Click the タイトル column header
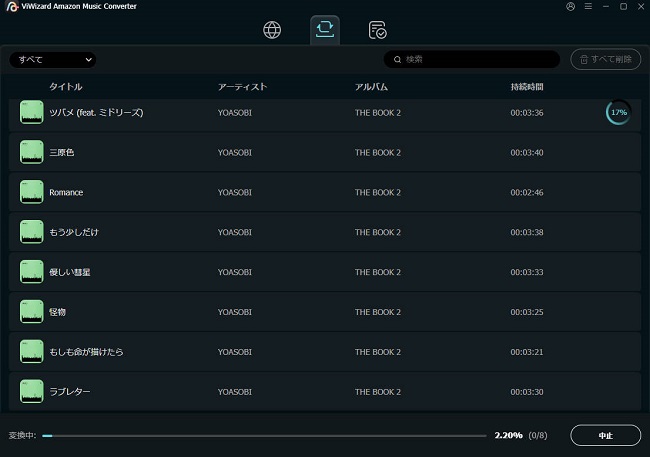Screen dimensions: 650x457 (x=65, y=87)
